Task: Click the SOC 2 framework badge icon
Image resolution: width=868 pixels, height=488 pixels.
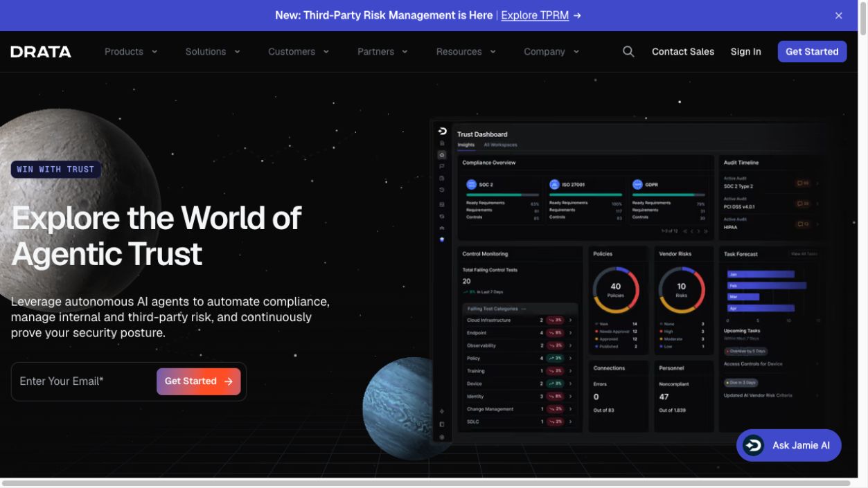Action: [x=471, y=185]
